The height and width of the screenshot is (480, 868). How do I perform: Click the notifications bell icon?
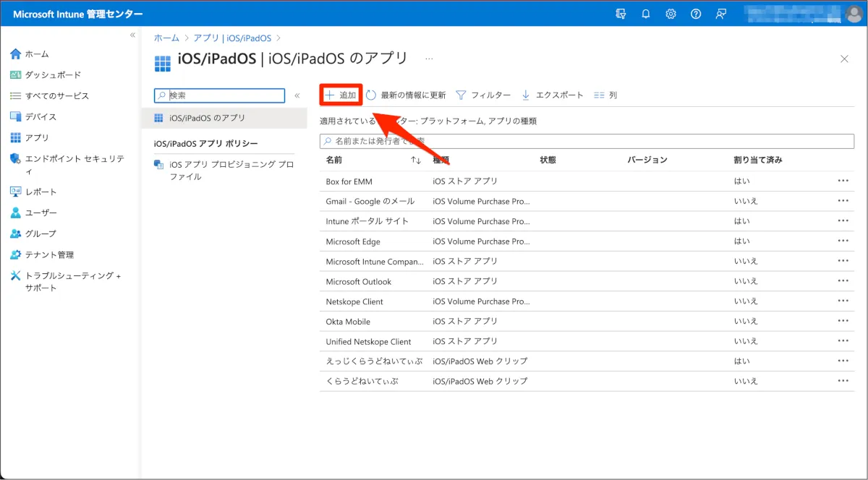coord(646,14)
